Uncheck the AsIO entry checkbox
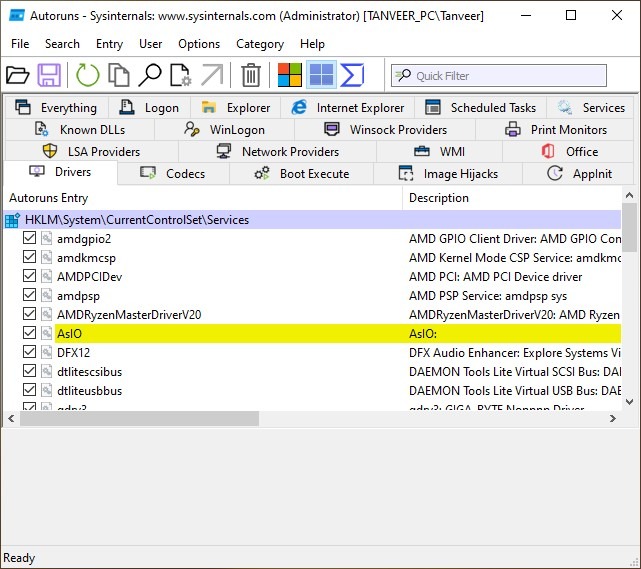Image resolution: width=641 pixels, height=569 pixels. pyautogui.click(x=29, y=333)
